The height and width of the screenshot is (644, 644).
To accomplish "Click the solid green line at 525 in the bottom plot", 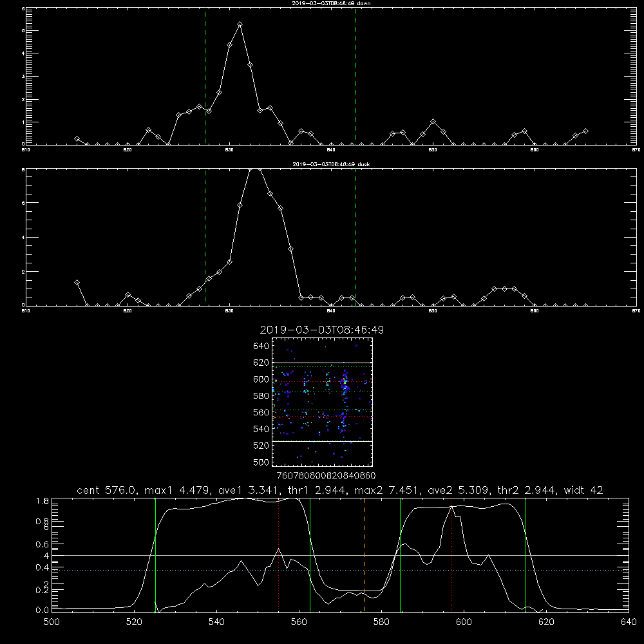I will [155, 555].
